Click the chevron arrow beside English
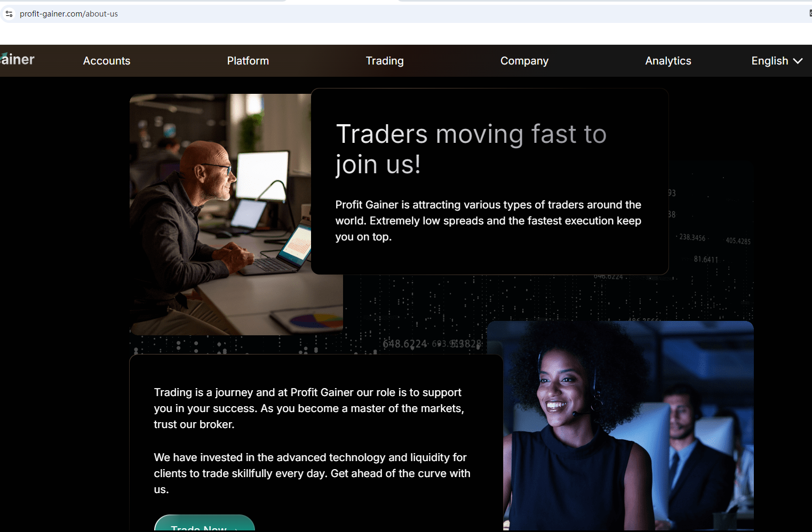This screenshot has width=812, height=532. (798, 61)
